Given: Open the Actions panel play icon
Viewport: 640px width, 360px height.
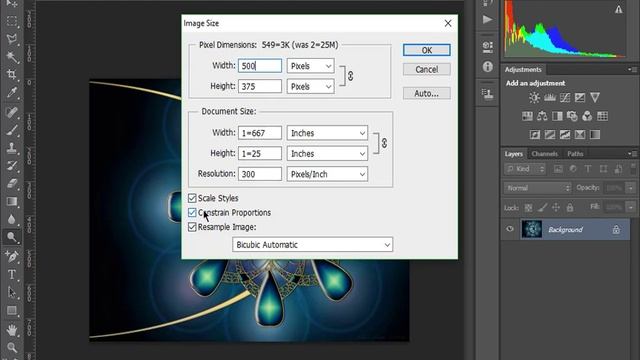Looking at the screenshot, I should click(x=487, y=19).
